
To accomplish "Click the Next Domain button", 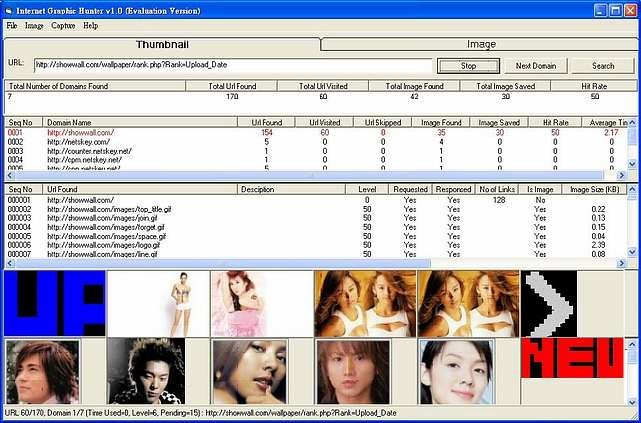I will [x=536, y=66].
